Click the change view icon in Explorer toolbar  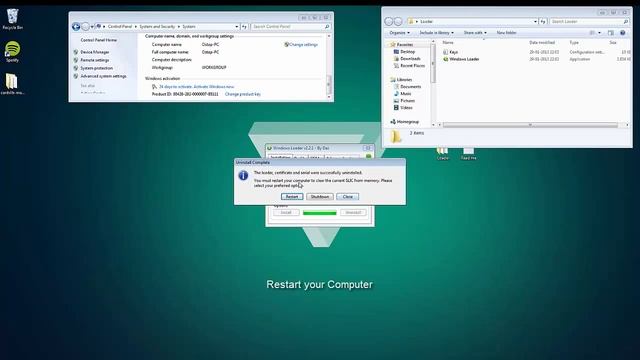point(592,33)
